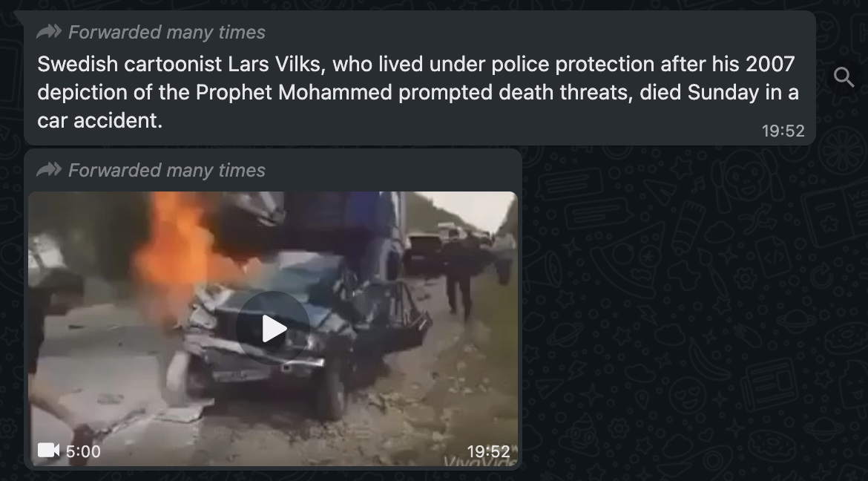The width and height of the screenshot is (868, 481).
Task: Select "Forwarded many times" label above the video
Action: click(167, 170)
